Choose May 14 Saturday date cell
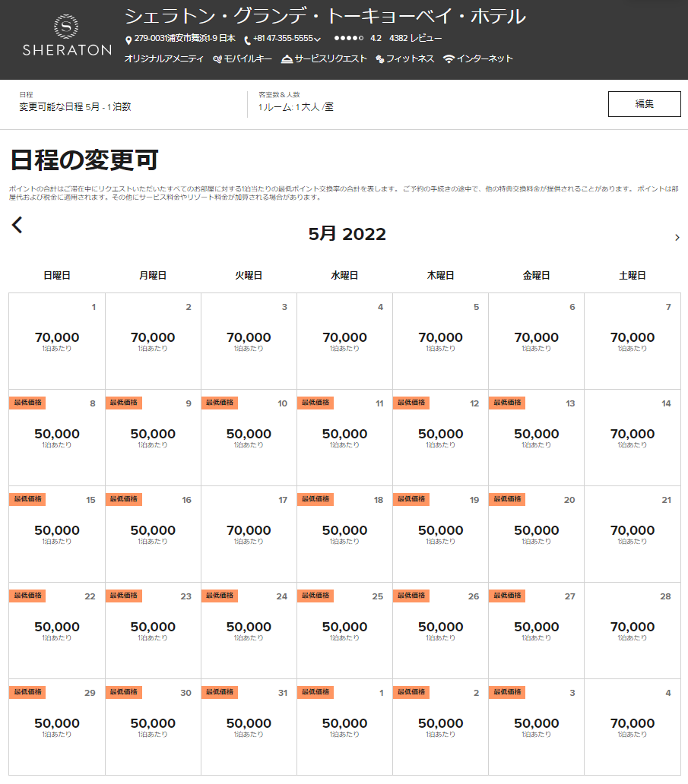Viewport: 688px width, 784px height. click(x=632, y=438)
